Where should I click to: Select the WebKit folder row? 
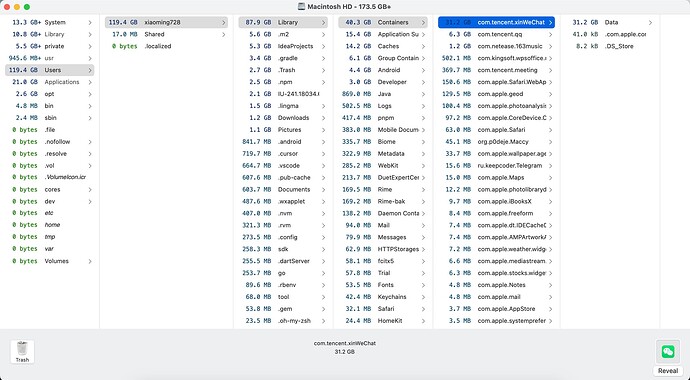[x=383, y=166]
